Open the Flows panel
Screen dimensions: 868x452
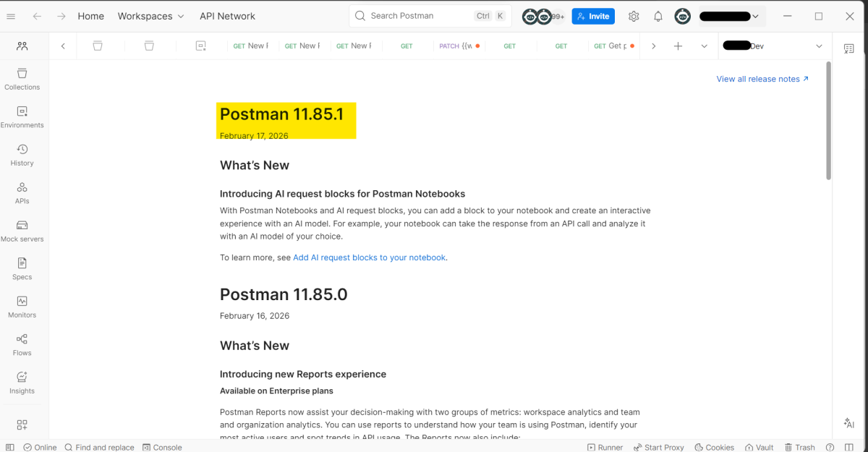pos(22,340)
